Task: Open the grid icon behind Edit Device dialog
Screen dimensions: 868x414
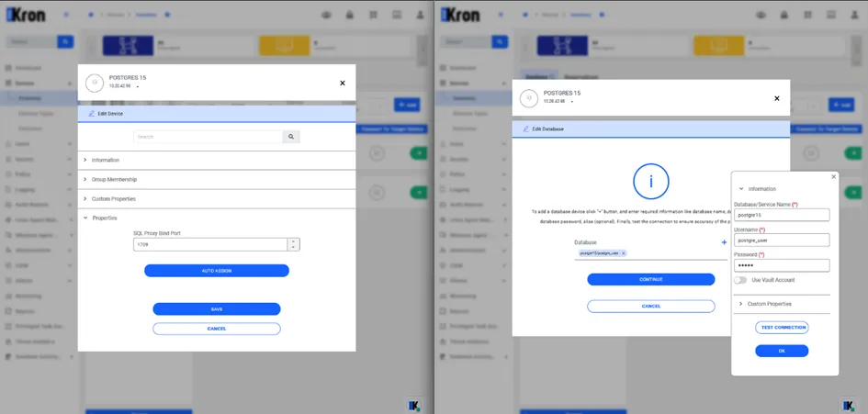Action: 374,16
